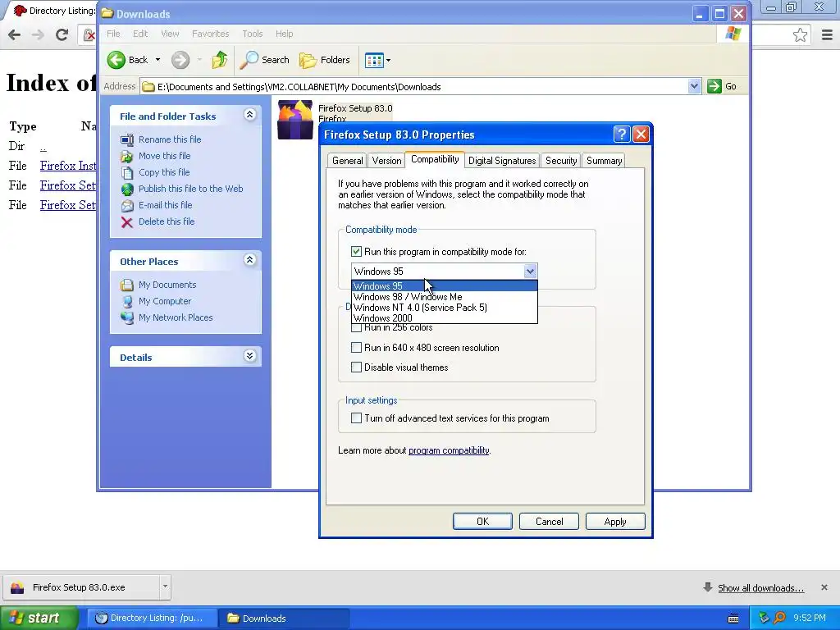Click the Rename this file icon
The image size is (840, 630).
pos(127,139)
